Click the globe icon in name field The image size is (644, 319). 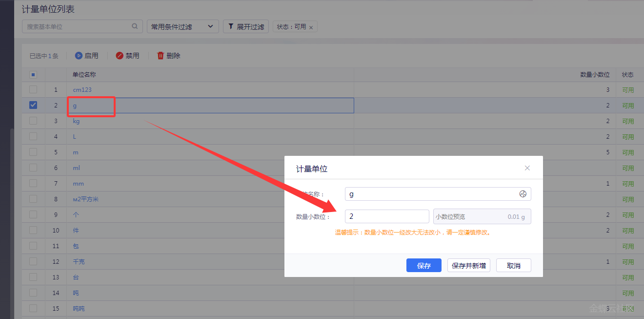(523, 194)
